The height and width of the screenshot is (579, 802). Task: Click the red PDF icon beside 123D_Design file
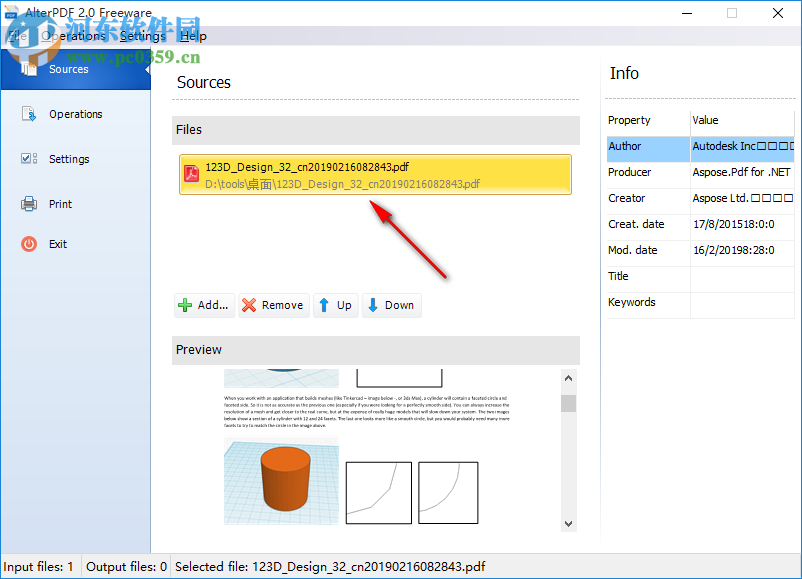click(x=190, y=172)
